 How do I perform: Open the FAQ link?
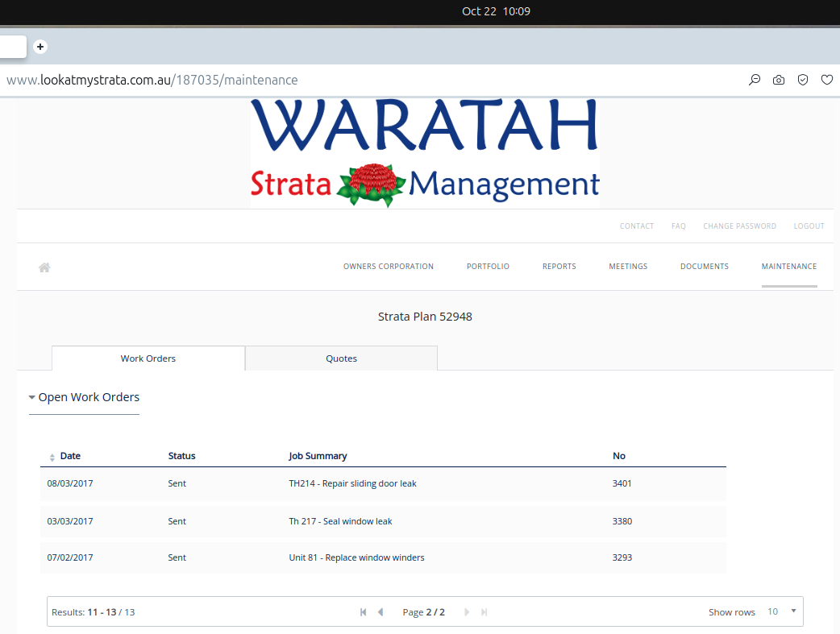pyautogui.click(x=679, y=226)
